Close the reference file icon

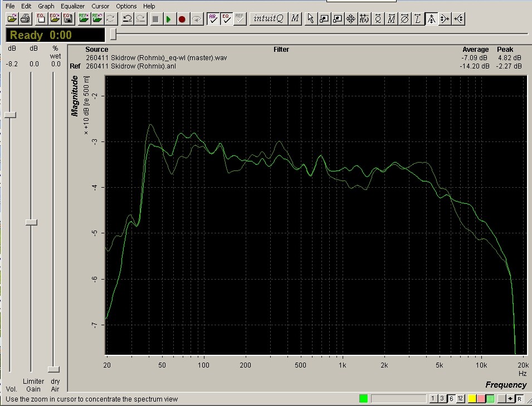[97, 18]
